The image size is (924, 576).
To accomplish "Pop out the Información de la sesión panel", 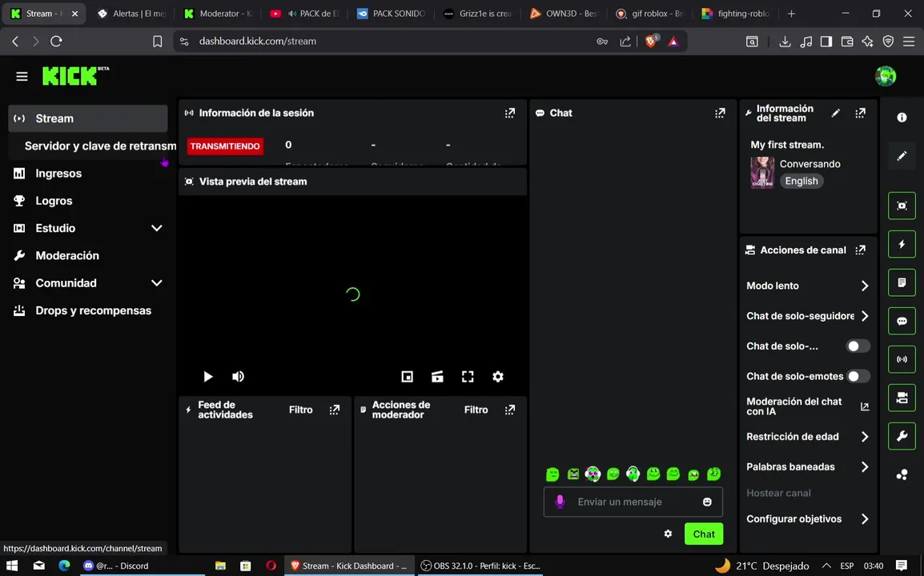I will click(510, 113).
